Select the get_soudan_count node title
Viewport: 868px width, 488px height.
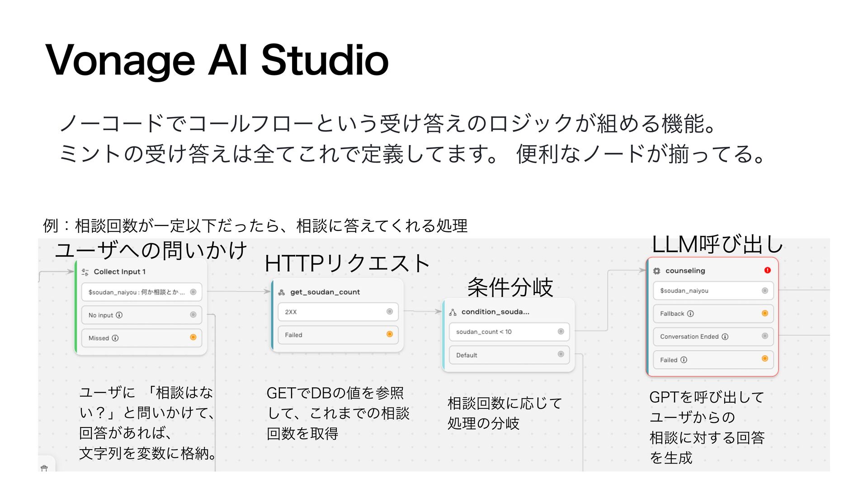pos(325,292)
